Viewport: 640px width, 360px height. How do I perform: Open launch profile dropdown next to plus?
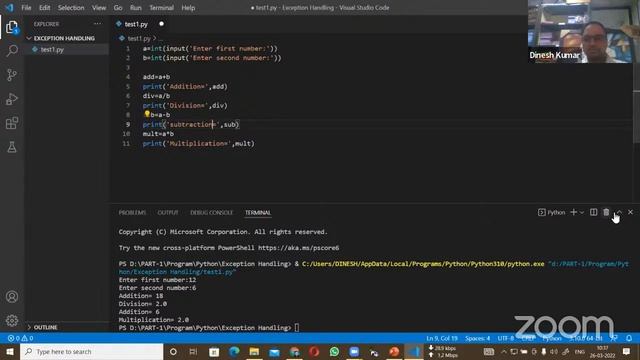pos(582,212)
